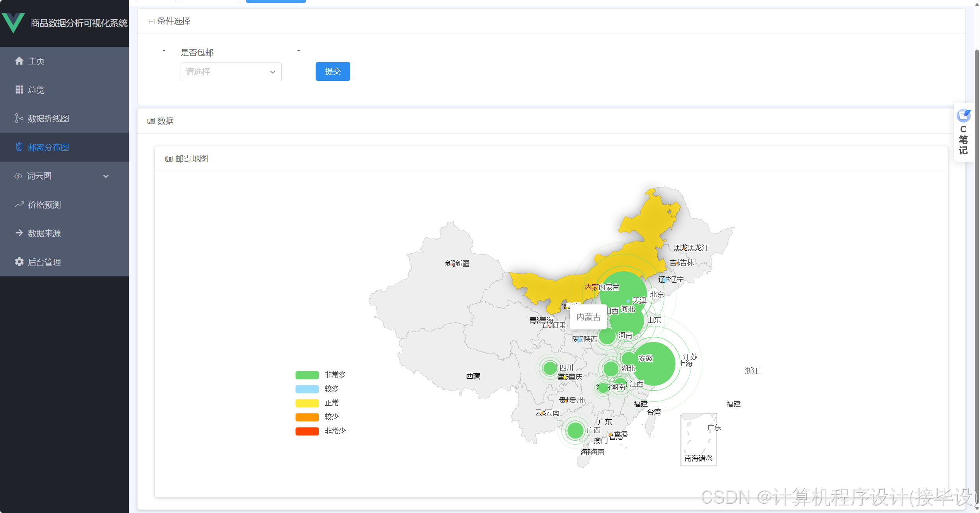Viewport: 980px width, 513px height.
Task: Click the Vue logo in the header
Action: click(x=13, y=23)
